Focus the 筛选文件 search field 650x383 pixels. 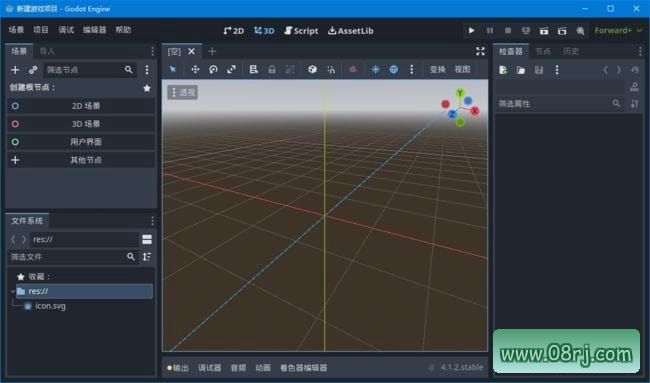coord(73,257)
